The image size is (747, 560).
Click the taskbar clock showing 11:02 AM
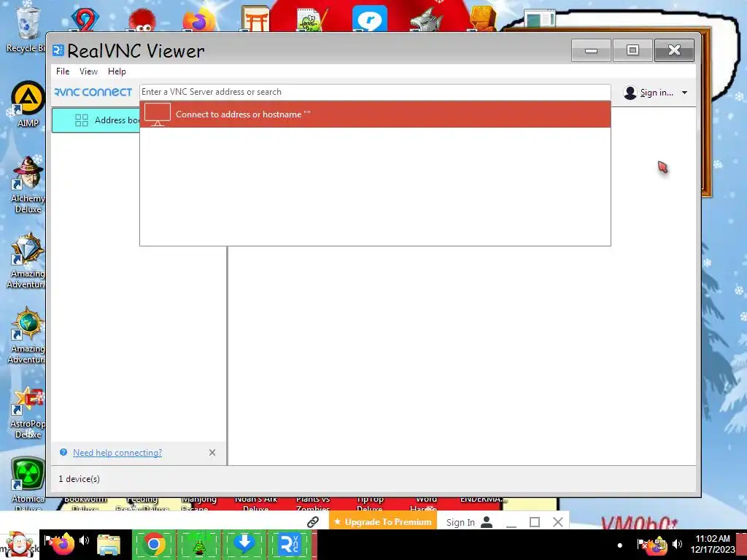tap(712, 544)
